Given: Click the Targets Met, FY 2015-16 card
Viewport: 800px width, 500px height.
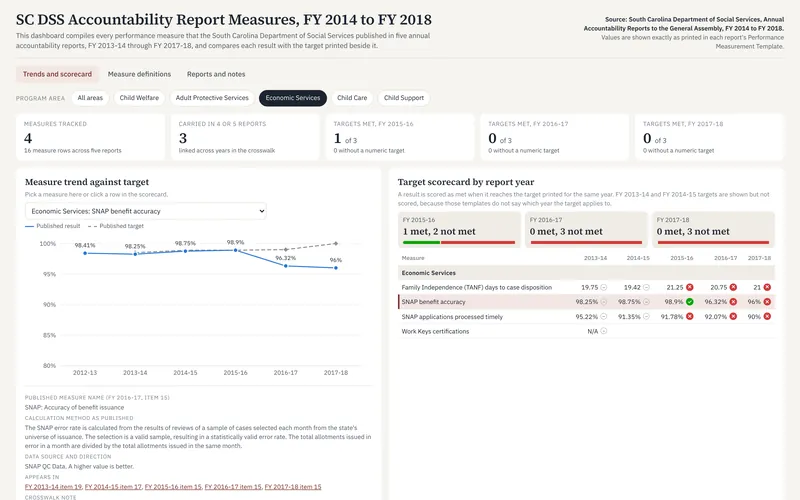Looking at the screenshot, I should coord(399,137).
